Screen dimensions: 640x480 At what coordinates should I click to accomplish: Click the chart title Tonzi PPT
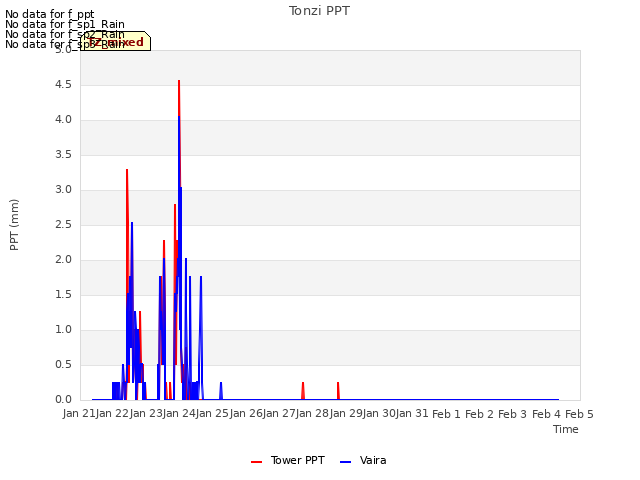(319, 11)
